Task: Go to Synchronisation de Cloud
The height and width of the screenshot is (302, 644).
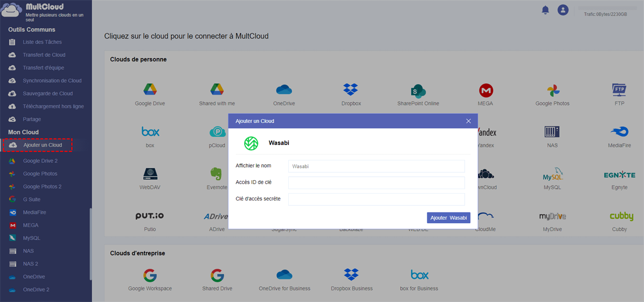Action: 52,81
